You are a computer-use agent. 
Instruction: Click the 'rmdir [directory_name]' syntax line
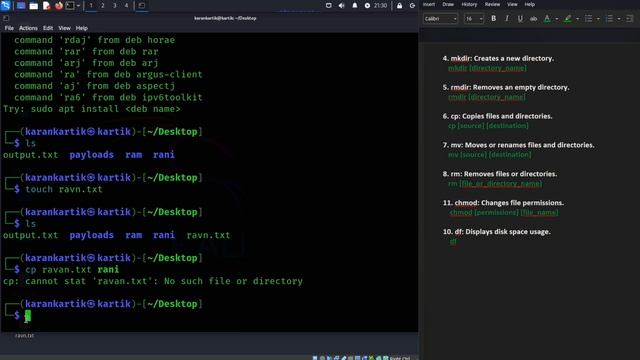[x=487, y=97]
